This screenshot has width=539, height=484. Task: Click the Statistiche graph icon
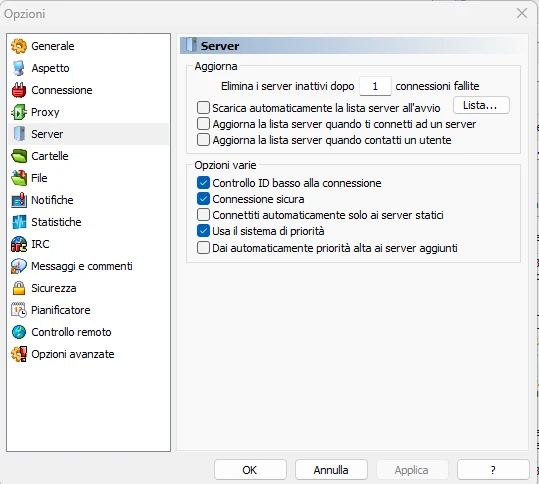point(19,222)
